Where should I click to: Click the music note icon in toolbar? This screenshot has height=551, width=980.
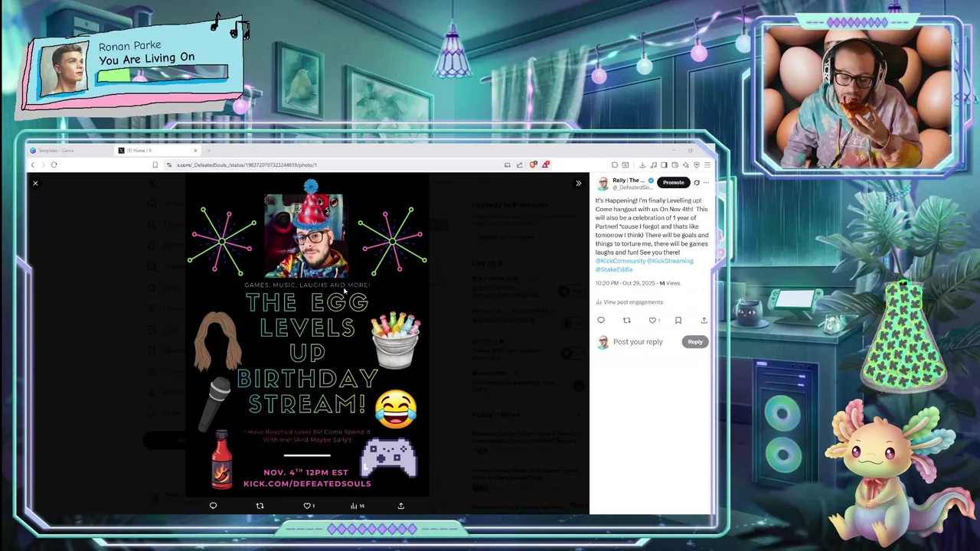point(653,165)
